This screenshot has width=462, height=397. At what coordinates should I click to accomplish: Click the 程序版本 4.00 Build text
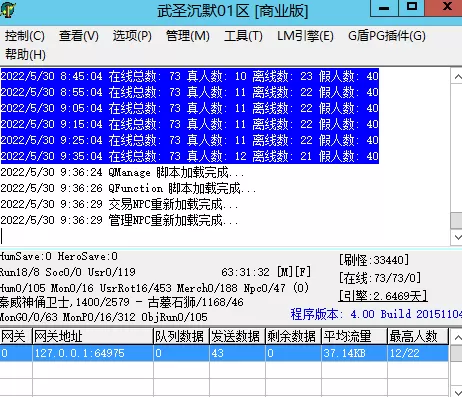[x=376, y=314]
